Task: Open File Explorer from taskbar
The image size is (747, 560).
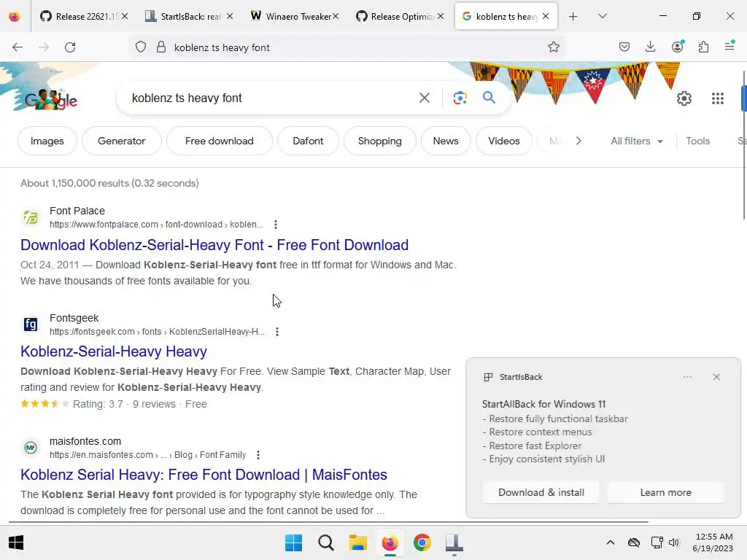Action: coord(357,542)
